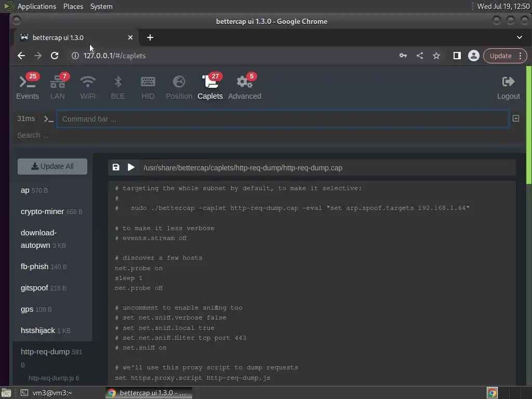Image resolution: width=532 pixels, height=399 pixels.
Task: Click the '# net.sniff on' comment line
Action: tap(140, 348)
